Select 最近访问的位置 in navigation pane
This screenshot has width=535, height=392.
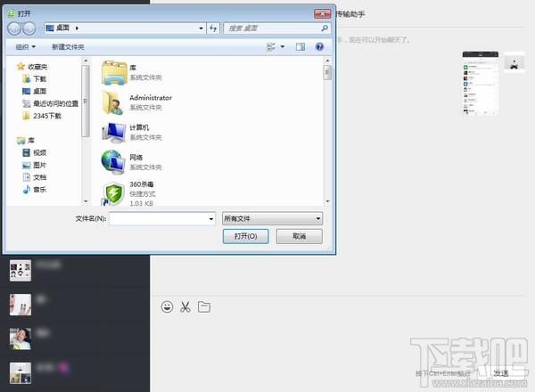[x=51, y=103]
